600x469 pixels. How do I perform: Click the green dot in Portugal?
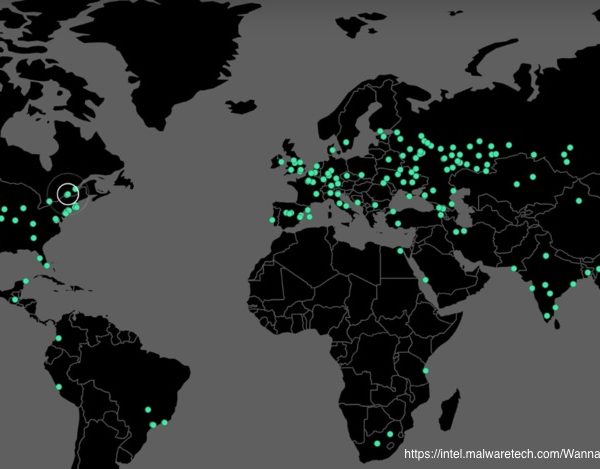(x=272, y=220)
